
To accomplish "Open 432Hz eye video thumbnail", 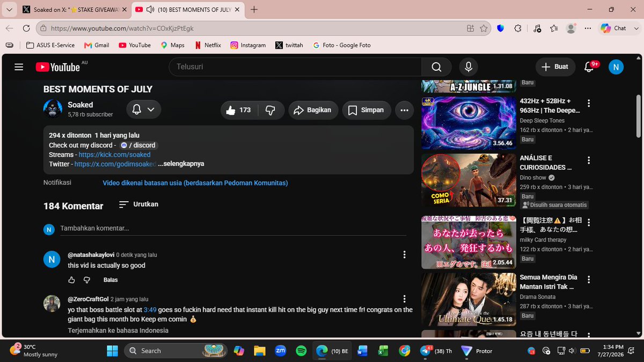I will [x=468, y=123].
